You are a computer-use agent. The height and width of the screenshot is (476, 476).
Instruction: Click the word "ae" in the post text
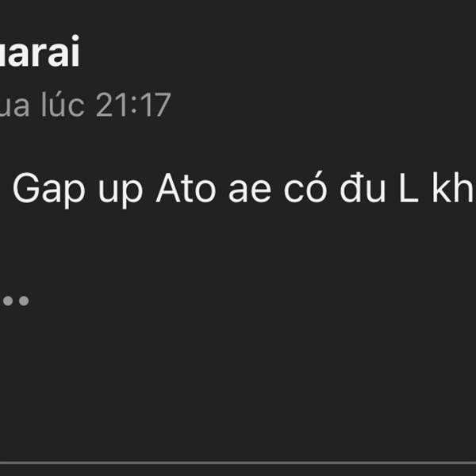[250, 191]
